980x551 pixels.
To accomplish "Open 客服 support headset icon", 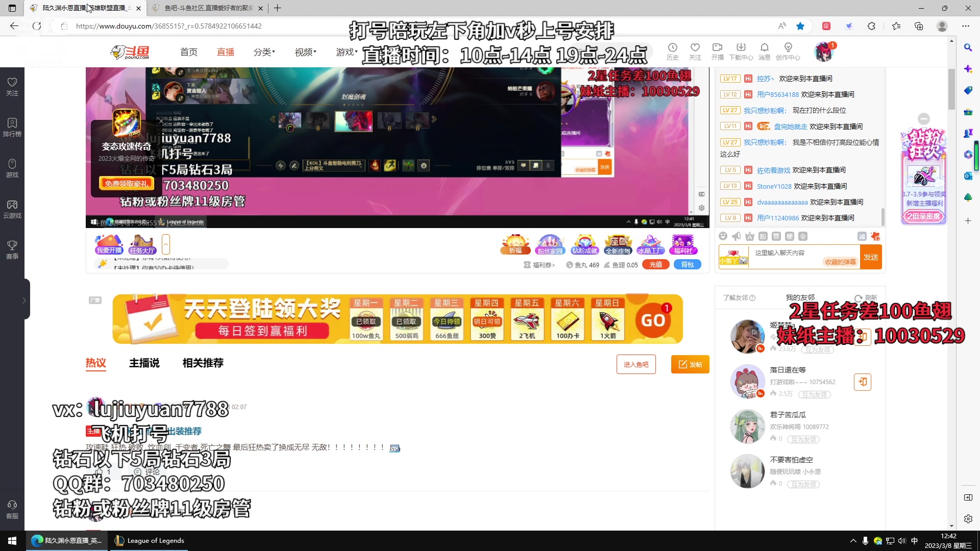I will click(x=12, y=510).
